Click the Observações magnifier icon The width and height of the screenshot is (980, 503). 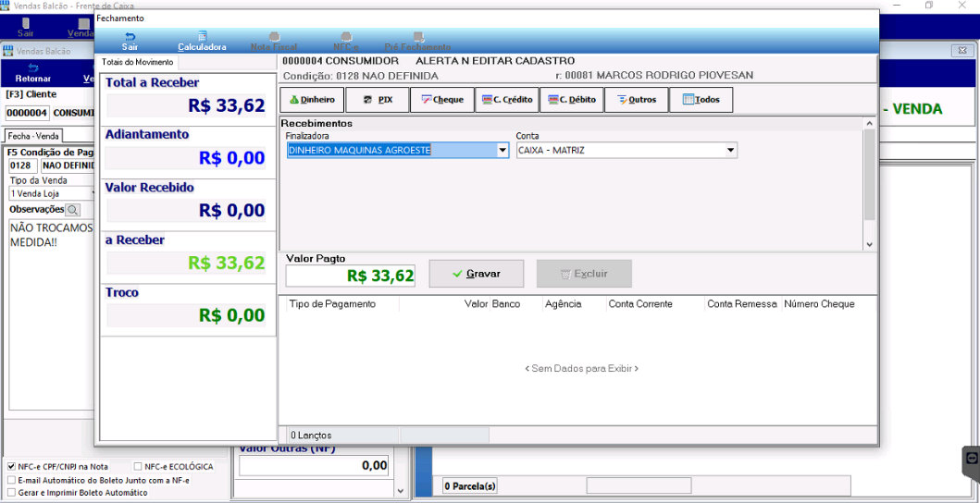coord(72,209)
